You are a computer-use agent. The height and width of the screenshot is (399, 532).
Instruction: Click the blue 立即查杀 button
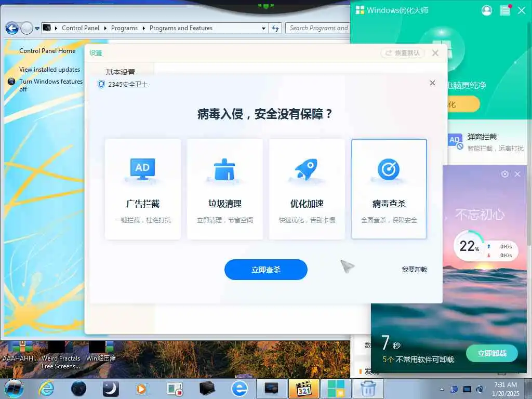266,270
